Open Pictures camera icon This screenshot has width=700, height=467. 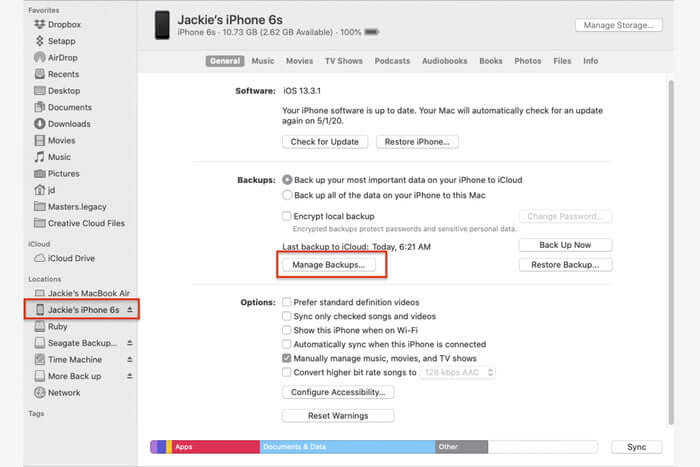click(40, 174)
